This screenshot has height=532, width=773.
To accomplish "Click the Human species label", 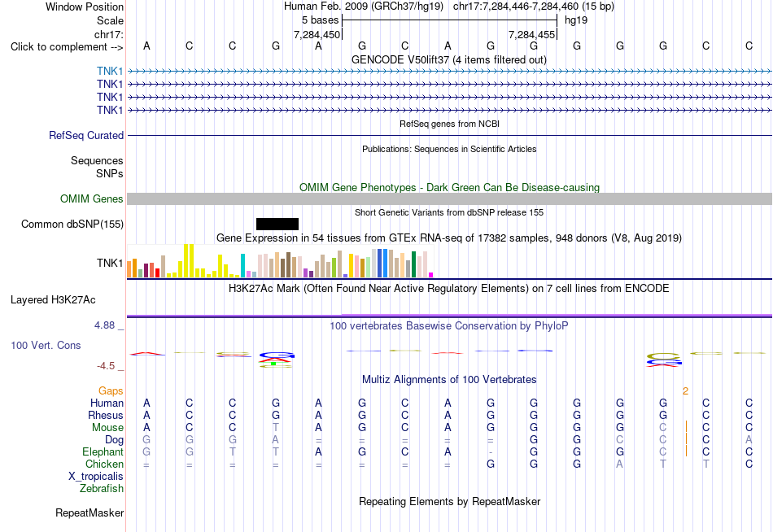I will [x=107, y=403].
